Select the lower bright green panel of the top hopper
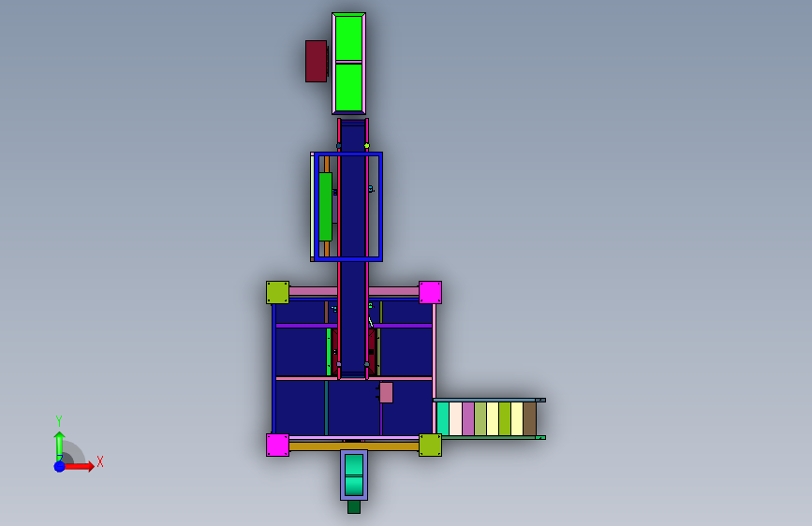This screenshot has height=526, width=812. click(x=348, y=87)
